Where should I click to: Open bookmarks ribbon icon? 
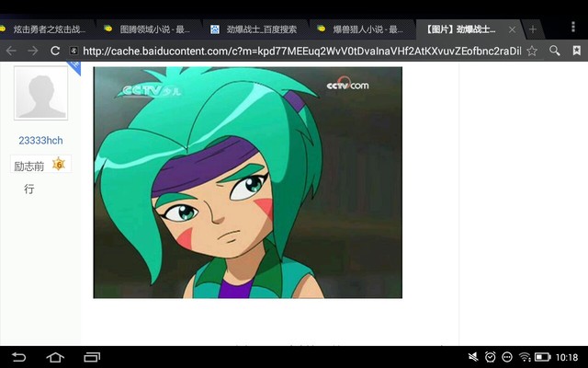tap(577, 51)
